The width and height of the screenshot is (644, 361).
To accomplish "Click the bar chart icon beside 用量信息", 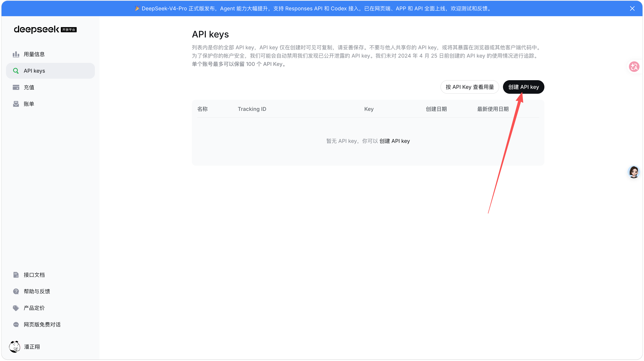I will [16, 54].
